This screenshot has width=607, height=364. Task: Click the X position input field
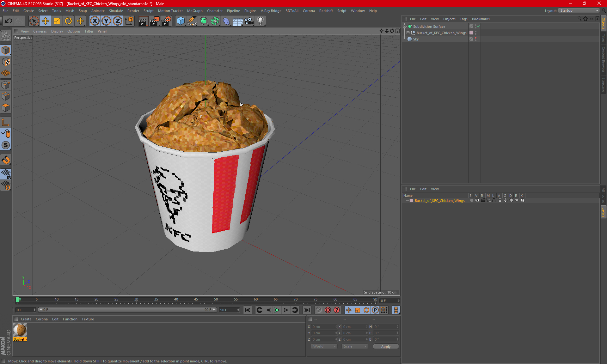click(324, 327)
